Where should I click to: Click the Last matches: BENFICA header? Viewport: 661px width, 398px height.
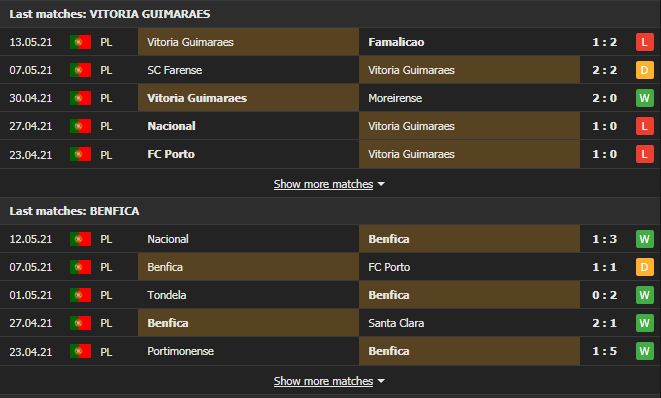(x=74, y=211)
